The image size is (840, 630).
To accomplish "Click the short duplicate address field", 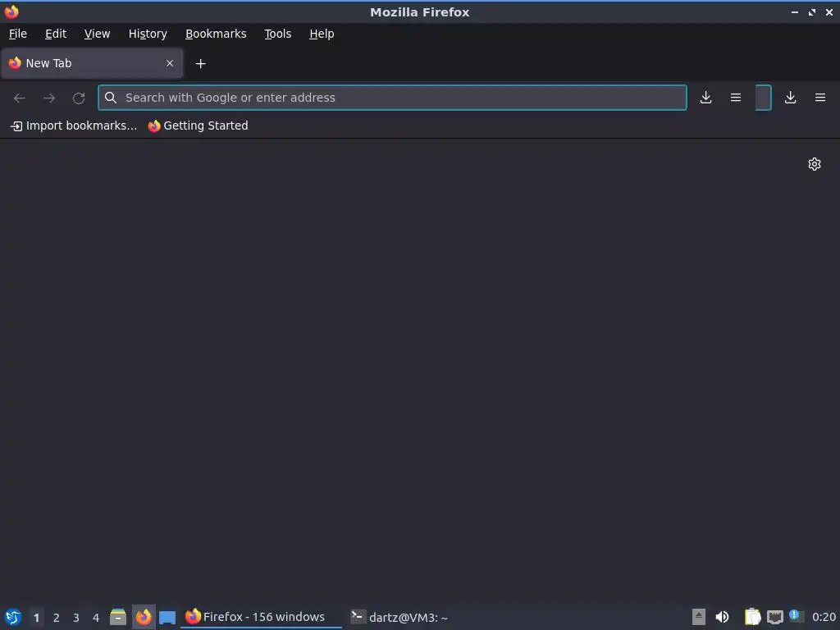I will pyautogui.click(x=764, y=98).
